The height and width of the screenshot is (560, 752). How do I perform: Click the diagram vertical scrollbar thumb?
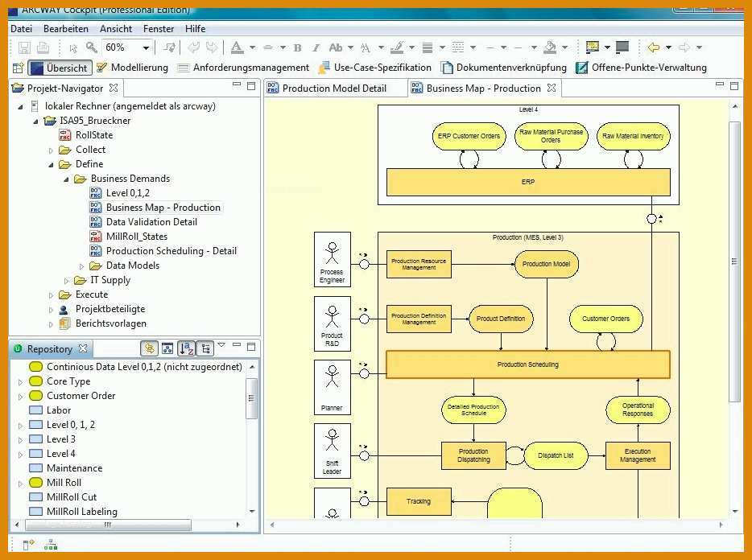click(733, 261)
